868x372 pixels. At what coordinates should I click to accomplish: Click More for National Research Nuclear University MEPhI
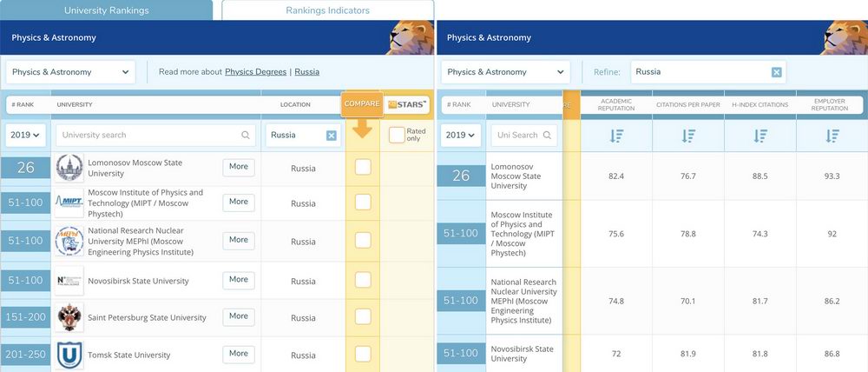coord(239,241)
